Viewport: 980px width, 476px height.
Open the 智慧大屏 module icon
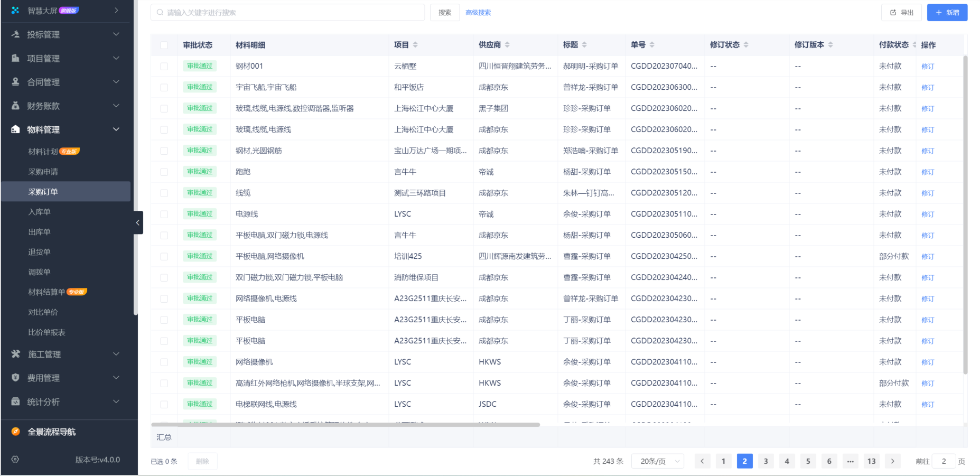point(14,9)
